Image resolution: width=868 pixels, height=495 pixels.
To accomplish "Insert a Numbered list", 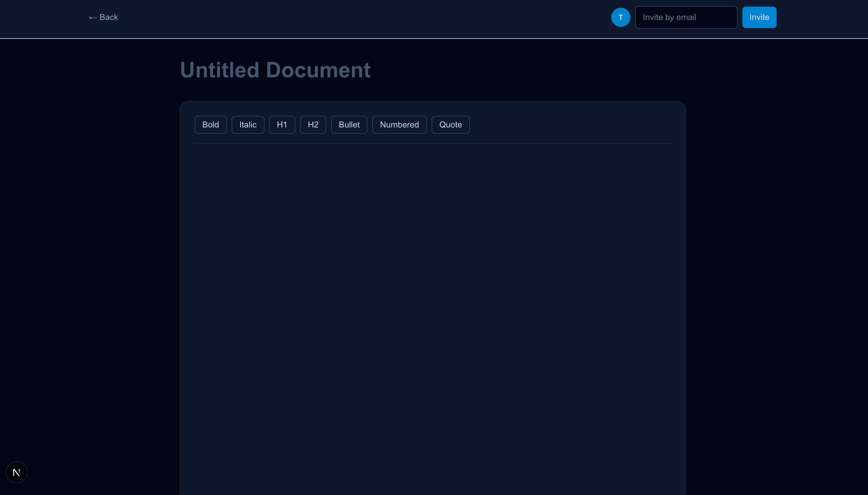I will coord(399,125).
